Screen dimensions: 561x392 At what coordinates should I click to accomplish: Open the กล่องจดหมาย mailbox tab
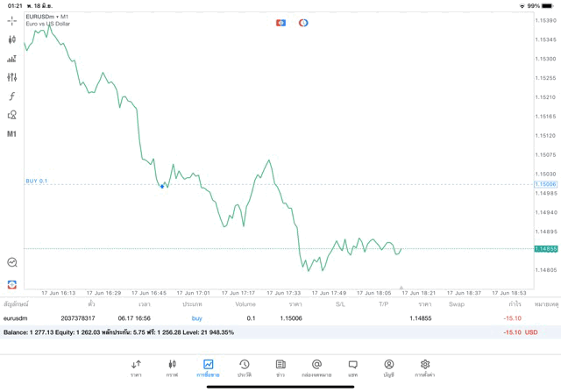coord(316,368)
